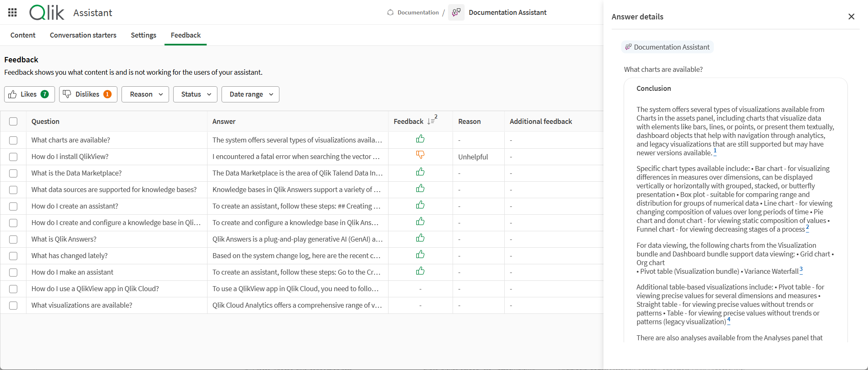This screenshot has height=370, width=868.
Task: Filter by Dislikes button
Action: pos(88,94)
